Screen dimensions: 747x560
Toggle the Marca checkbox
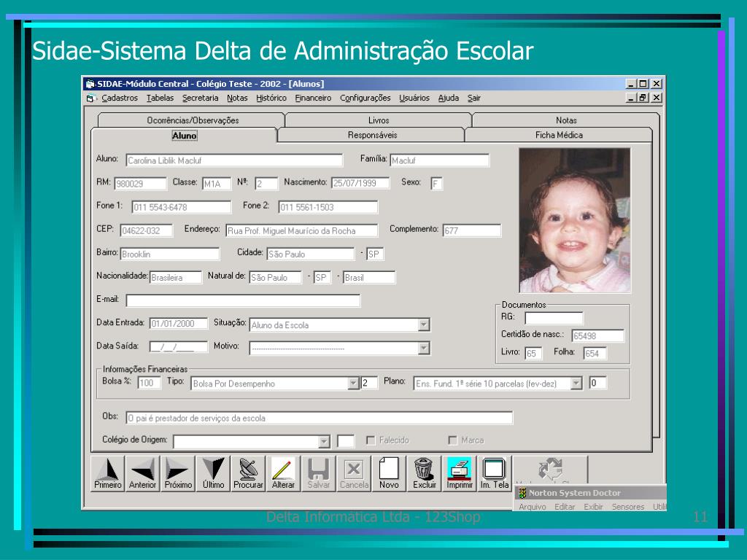452,440
